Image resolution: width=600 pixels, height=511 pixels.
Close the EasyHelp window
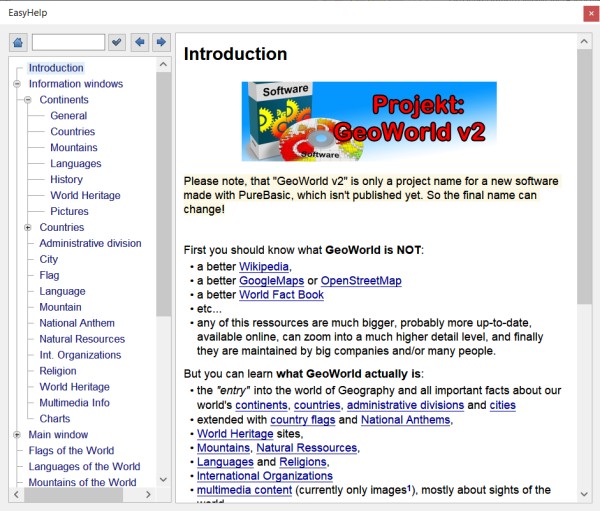[x=591, y=13]
